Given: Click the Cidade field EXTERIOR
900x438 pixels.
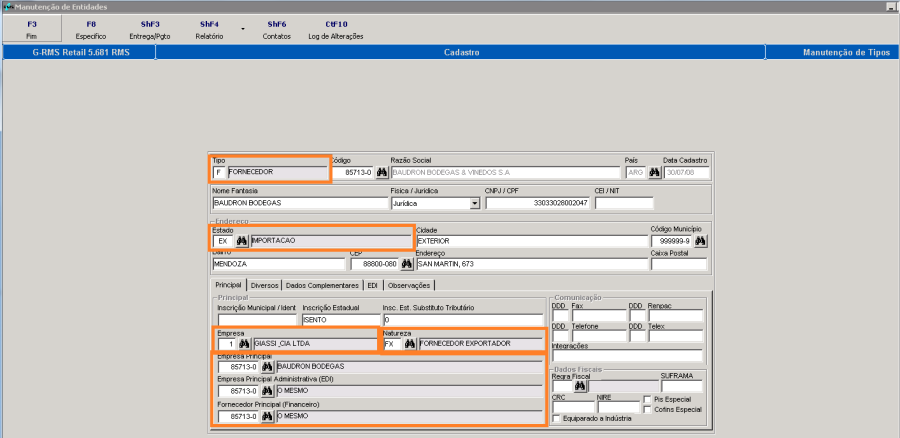Looking at the screenshot, I should pyautogui.click(x=532, y=241).
